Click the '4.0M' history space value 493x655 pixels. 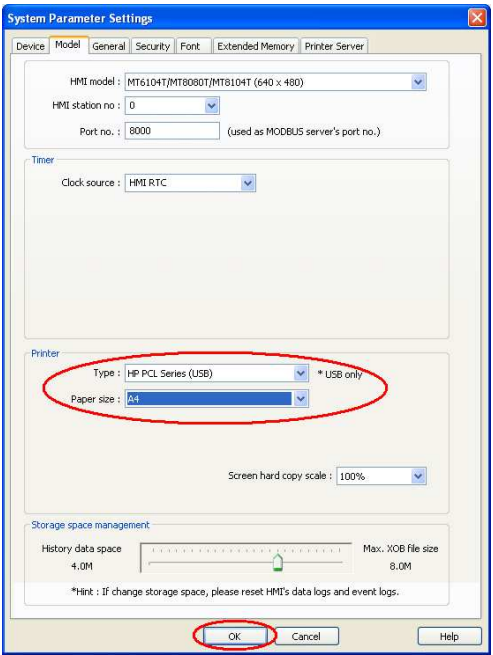(x=81, y=566)
